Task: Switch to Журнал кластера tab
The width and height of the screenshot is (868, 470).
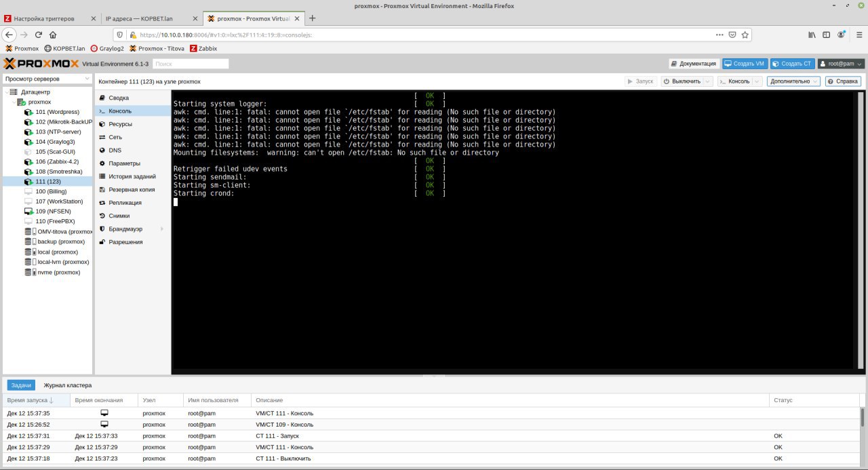Action: (x=68, y=385)
